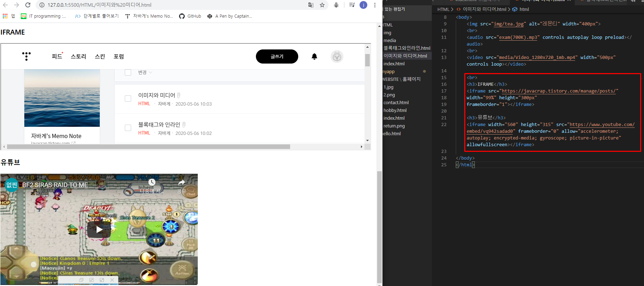Click HTML category under 이미지와 미디어 post
Screen dimensions: 644x286
144,104
